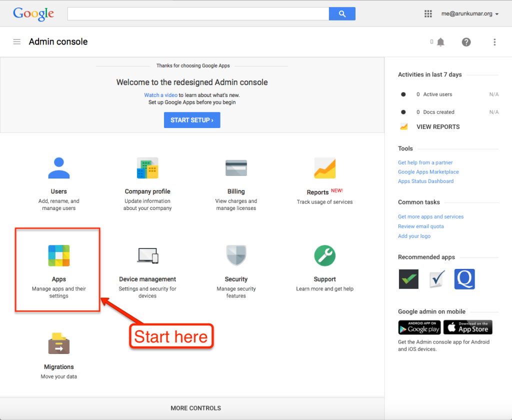This screenshot has width=512, height=420.
Task: Open the Support wrench icon
Action: coord(325,255)
